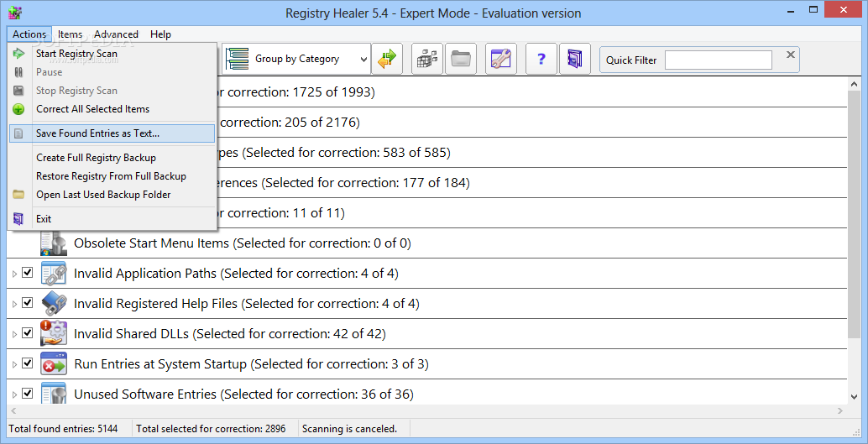Click the tree icon beside Group by Category

(x=237, y=59)
